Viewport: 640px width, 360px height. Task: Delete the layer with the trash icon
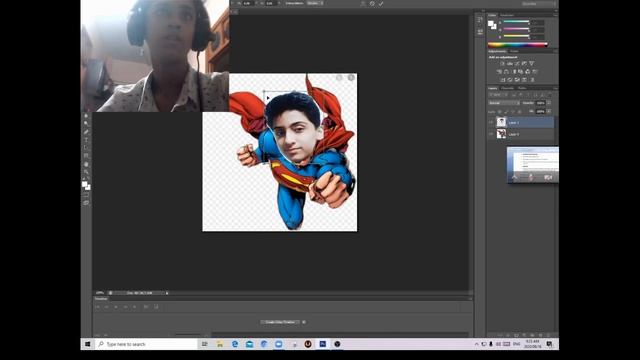(x=548, y=335)
